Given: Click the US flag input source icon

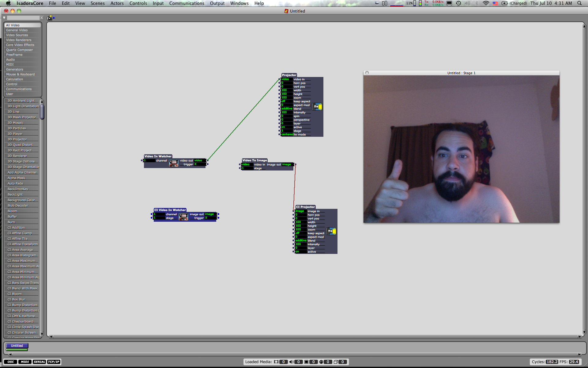Looking at the screenshot, I should click(495, 3).
